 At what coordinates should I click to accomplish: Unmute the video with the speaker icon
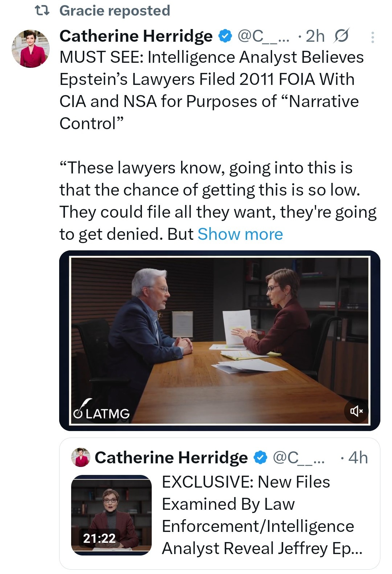tap(356, 411)
